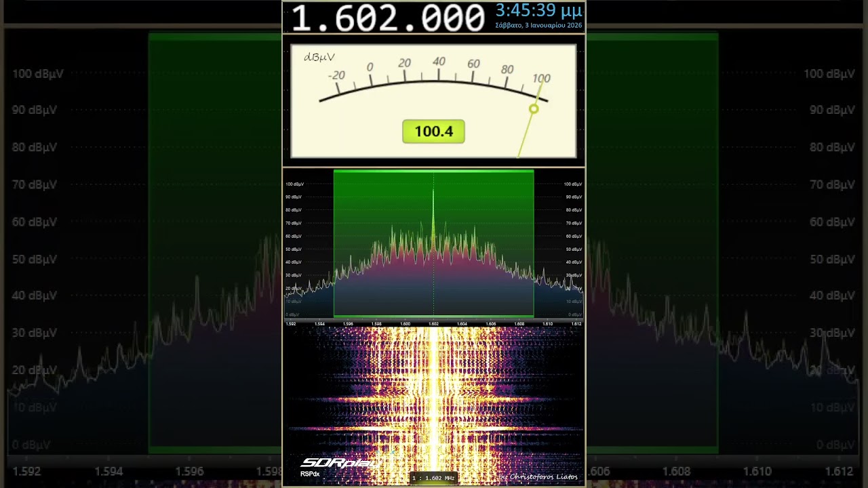Click 80 dBμV on blurred background's left scale
The width and height of the screenshot is (868, 488).
point(35,147)
